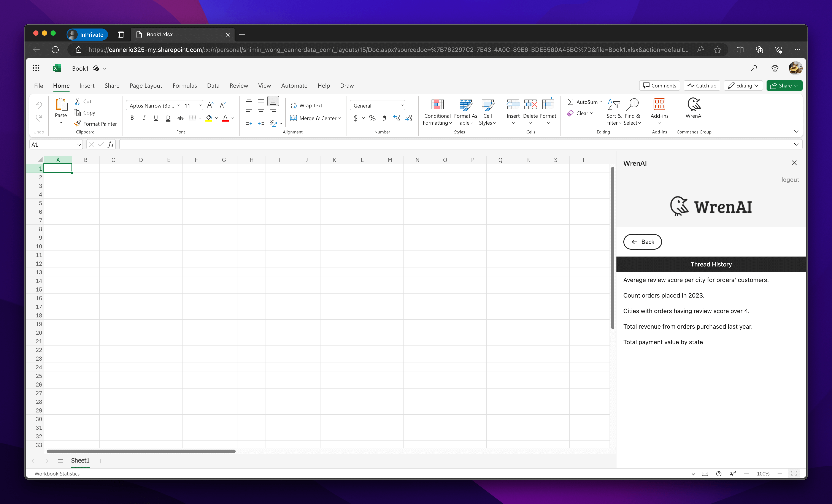Screen dimensions: 832x504
Task: Click 'Total payment value by state' thread
Action: click(663, 342)
